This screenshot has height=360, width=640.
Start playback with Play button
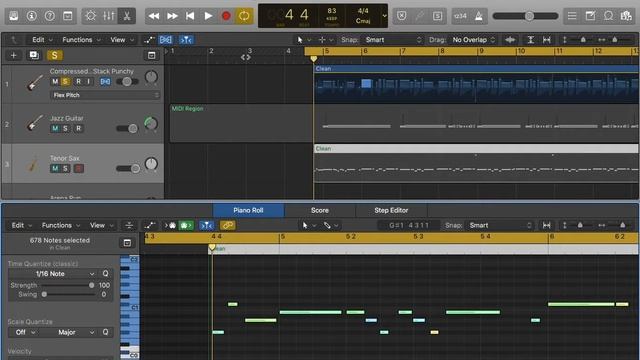(208, 16)
